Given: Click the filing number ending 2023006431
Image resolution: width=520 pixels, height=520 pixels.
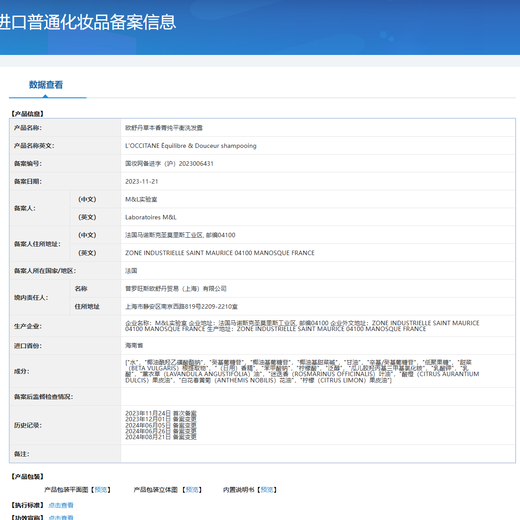Looking at the screenshot, I should tap(169, 164).
